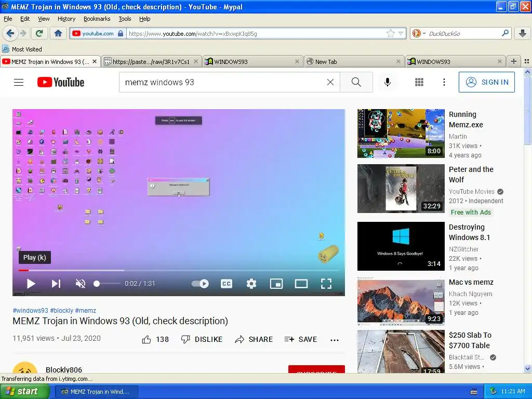Click the YouTube search magnifier button

point(356,82)
